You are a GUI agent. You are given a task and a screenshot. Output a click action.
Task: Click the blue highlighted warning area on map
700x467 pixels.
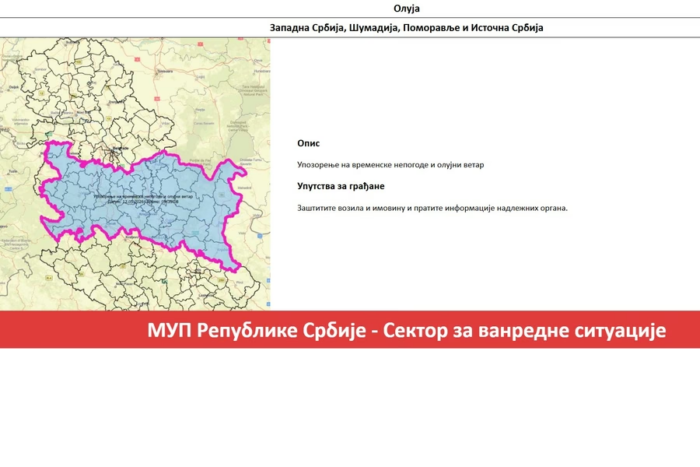(x=143, y=201)
